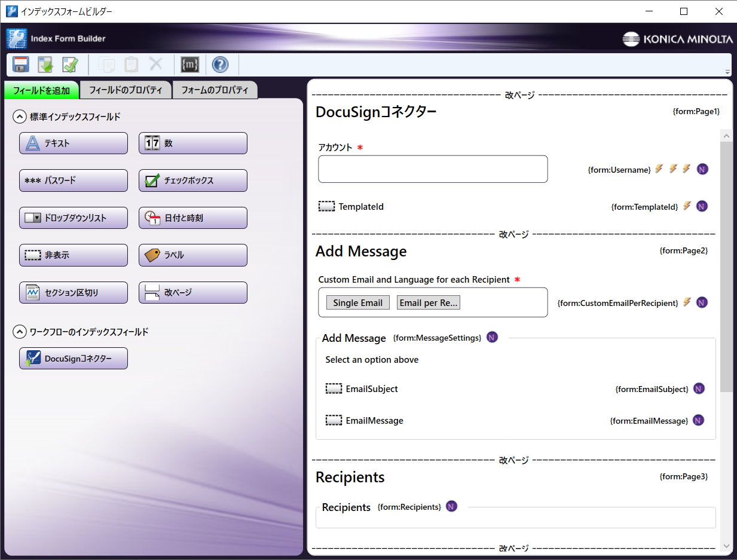Viewport: 737px width, 560px height.
Task: Click the 'Select an option above' text
Action: click(x=372, y=360)
